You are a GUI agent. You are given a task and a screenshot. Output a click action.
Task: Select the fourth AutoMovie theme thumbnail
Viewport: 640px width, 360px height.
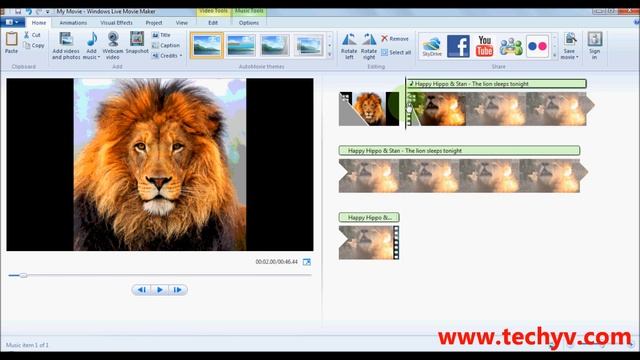pos(309,45)
